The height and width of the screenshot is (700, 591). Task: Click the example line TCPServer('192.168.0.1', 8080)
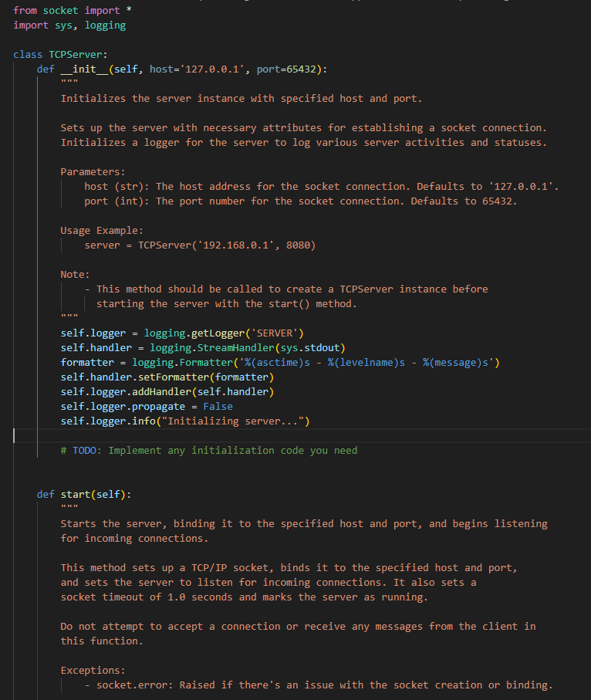click(x=200, y=245)
